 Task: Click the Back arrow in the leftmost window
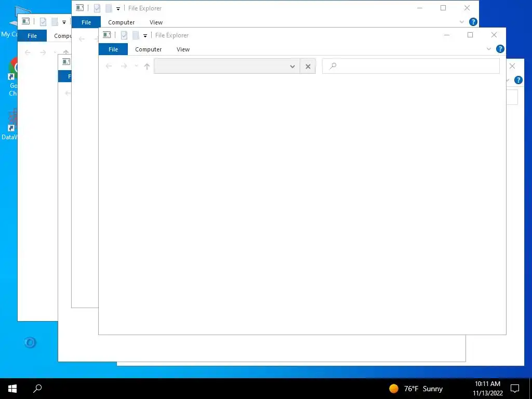tap(28, 52)
